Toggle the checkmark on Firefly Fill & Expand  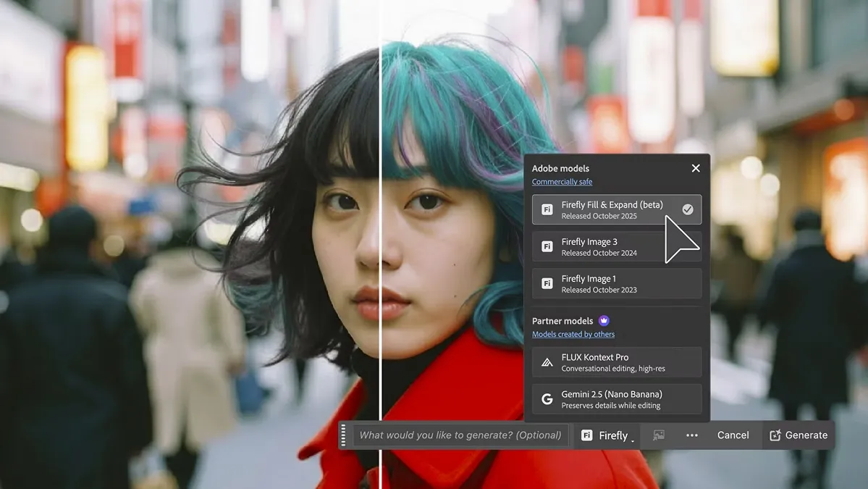click(687, 209)
